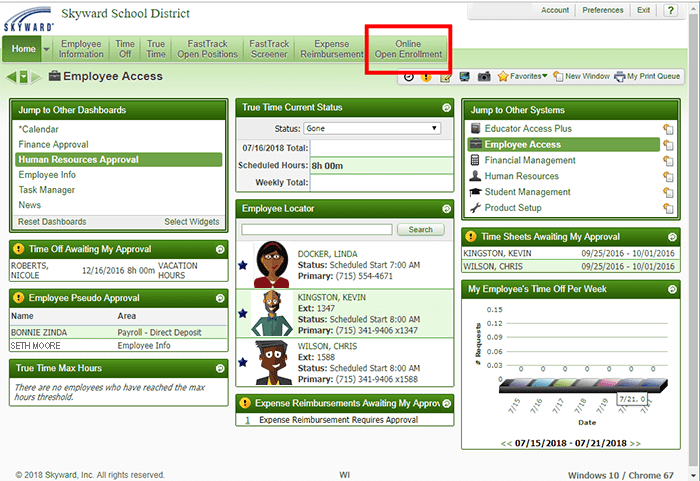Open the Task Manager dashboard
Viewport: 700px width, 481px height.
(x=46, y=190)
